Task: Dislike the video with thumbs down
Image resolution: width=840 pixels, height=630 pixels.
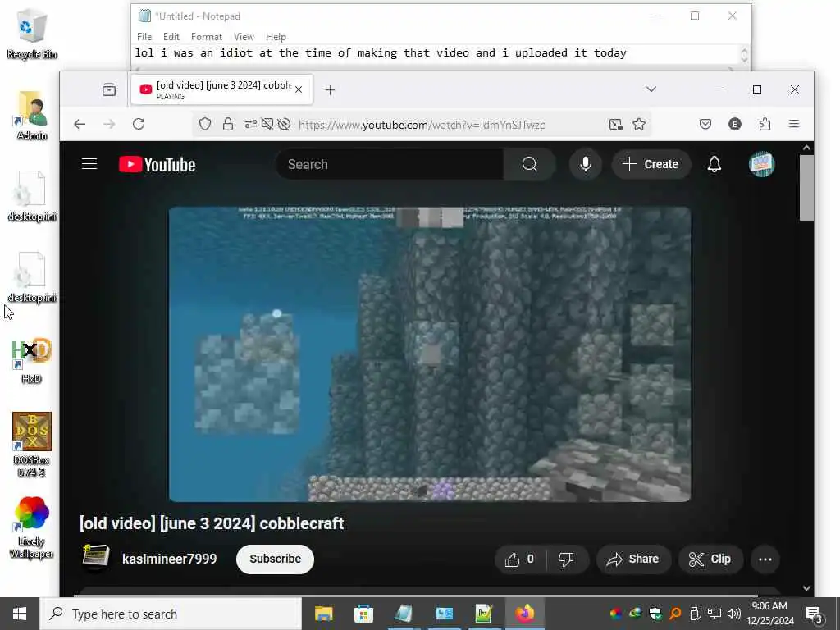Action: pos(566,559)
